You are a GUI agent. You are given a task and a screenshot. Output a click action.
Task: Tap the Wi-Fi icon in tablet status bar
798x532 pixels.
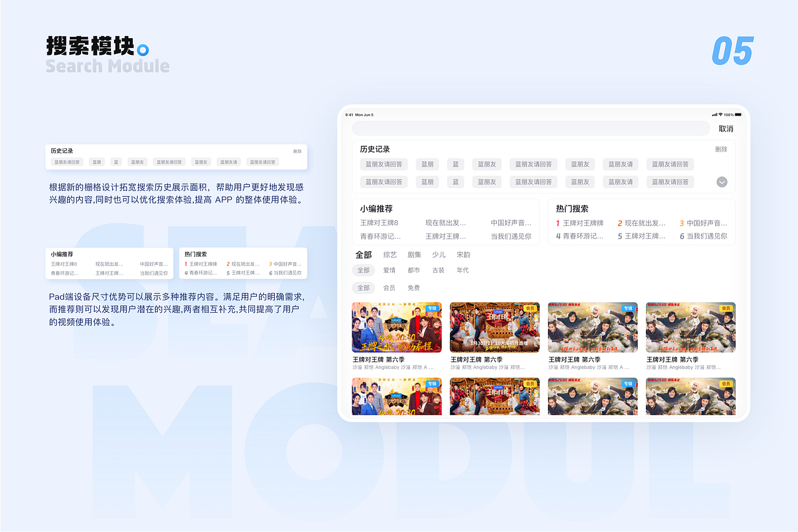coord(721,115)
